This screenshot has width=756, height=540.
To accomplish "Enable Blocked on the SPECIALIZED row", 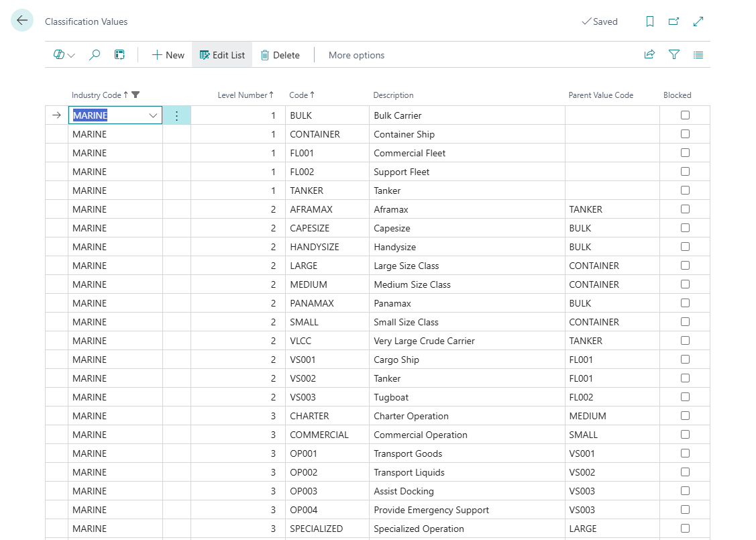I will click(685, 529).
